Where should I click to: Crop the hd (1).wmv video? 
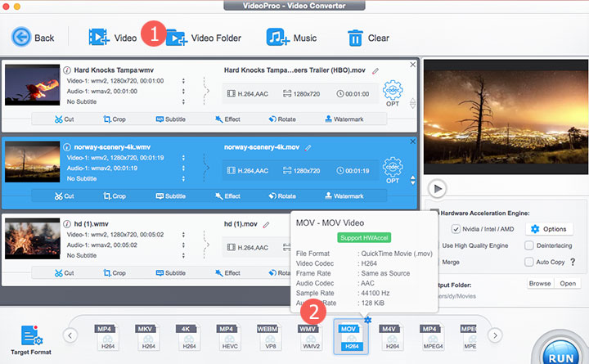(x=115, y=273)
